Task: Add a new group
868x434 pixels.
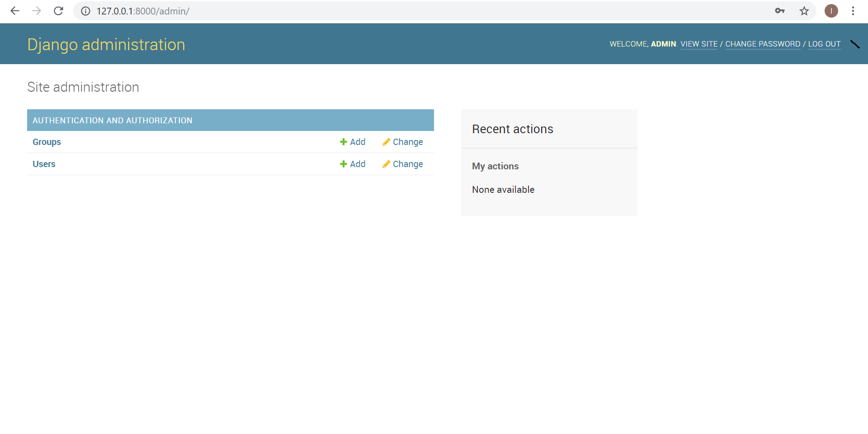Action: click(353, 142)
